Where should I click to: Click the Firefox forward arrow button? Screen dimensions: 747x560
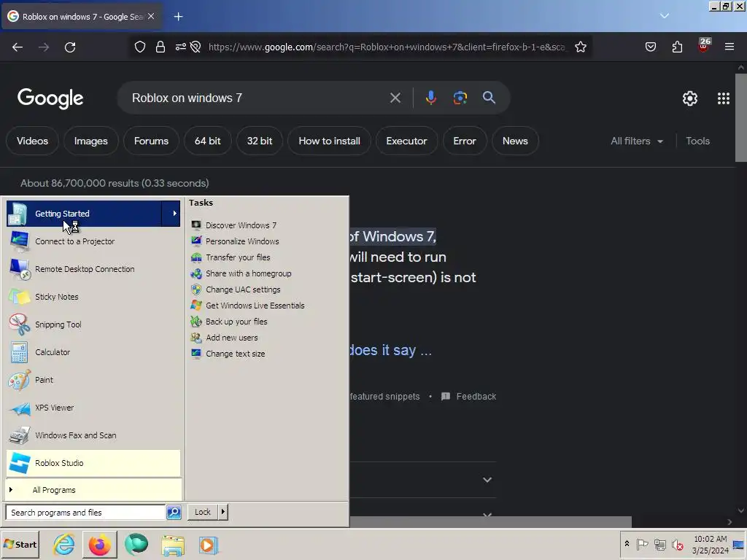coord(44,47)
